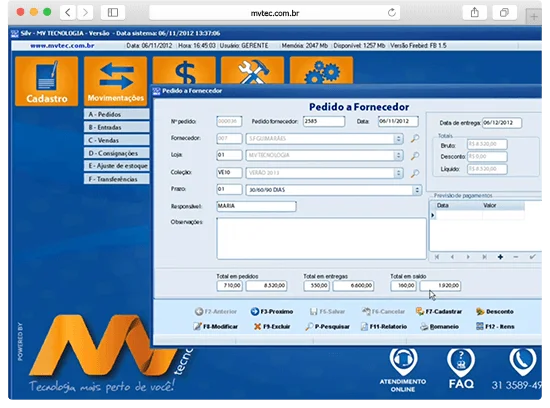Search supplier with Fornecedor magnifier icon
Image resolution: width=550 pixels, height=408 pixels.
(415, 139)
